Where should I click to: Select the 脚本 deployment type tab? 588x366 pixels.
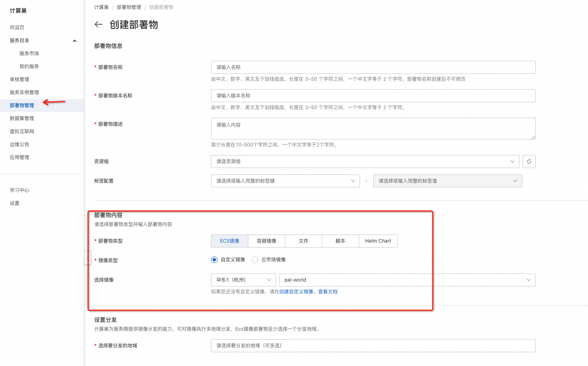coord(340,241)
